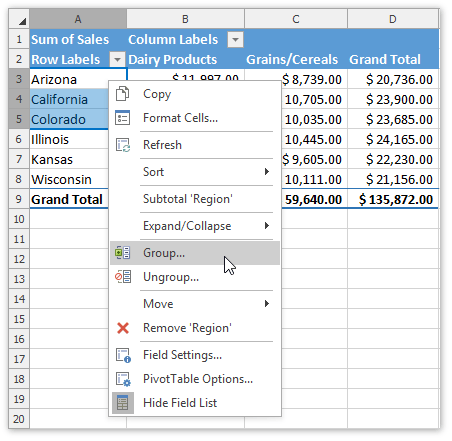Choose Refresh in the context menu
The image size is (452, 441).
coord(195,145)
